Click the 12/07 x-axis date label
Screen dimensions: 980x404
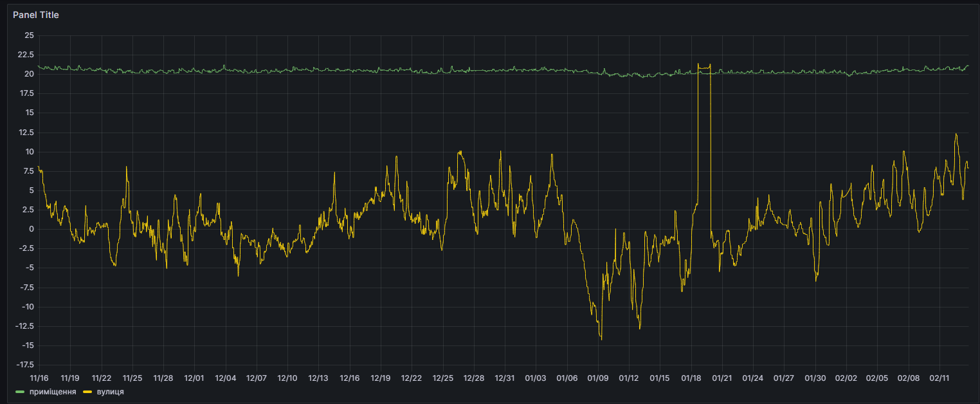(x=257, y=378)
